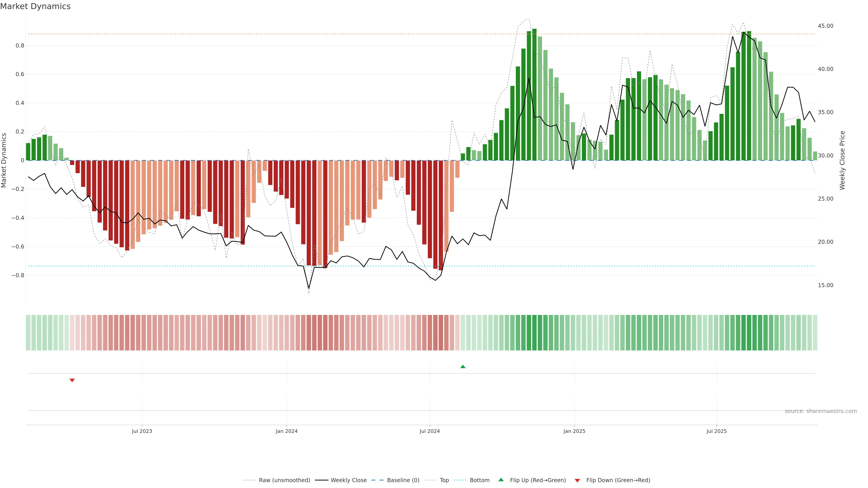Select the Jul 2023 axis label

tap(142, 431)
